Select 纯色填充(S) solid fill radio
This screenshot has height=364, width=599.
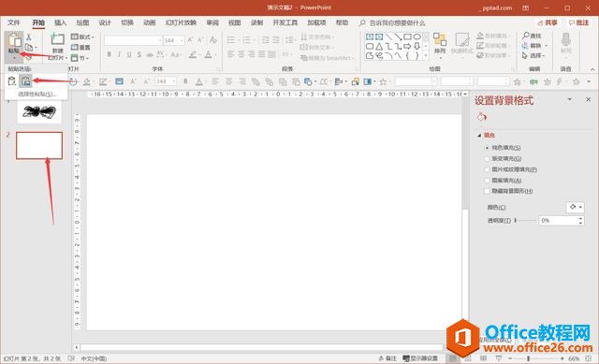click(x=487, y=148)
